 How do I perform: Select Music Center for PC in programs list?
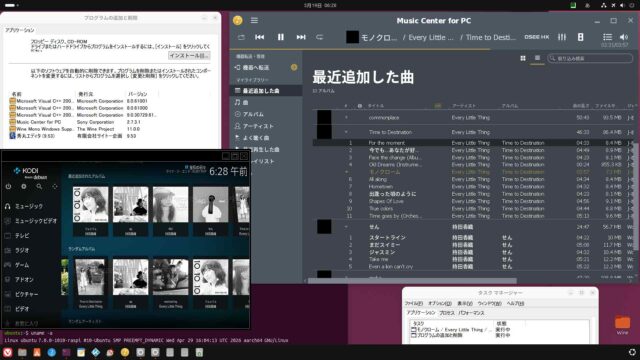coord(82,122)
